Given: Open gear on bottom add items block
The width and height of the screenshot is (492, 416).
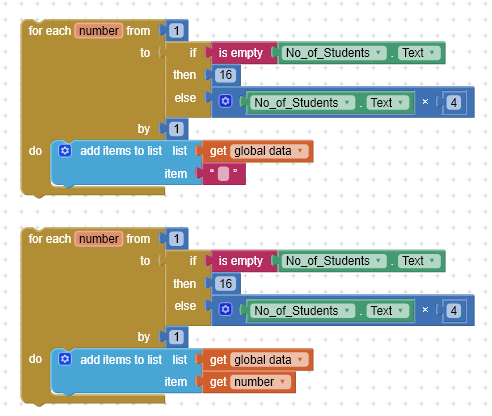Looking at the screenshot, I should [65, 359].
